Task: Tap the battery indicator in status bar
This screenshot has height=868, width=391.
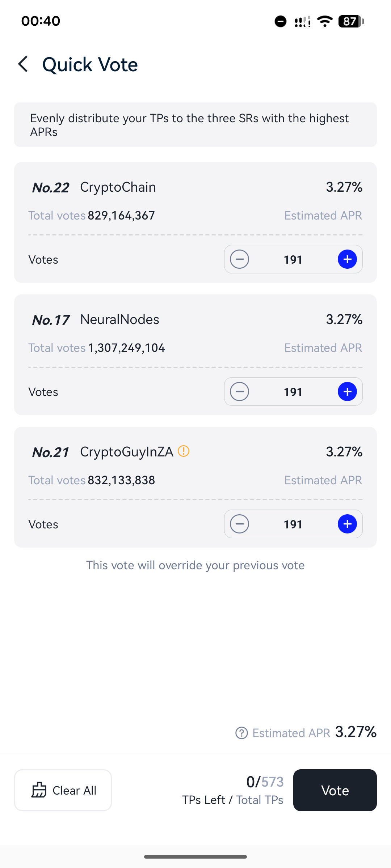Action: 351,21
